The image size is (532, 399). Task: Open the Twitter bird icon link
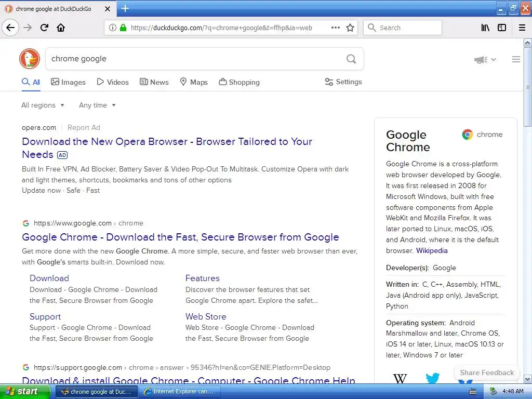click(433, 378)
